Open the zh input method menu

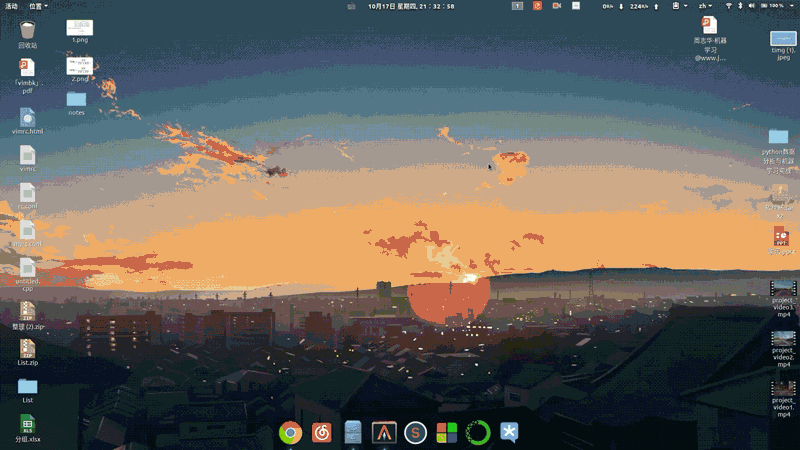[706, 6]
